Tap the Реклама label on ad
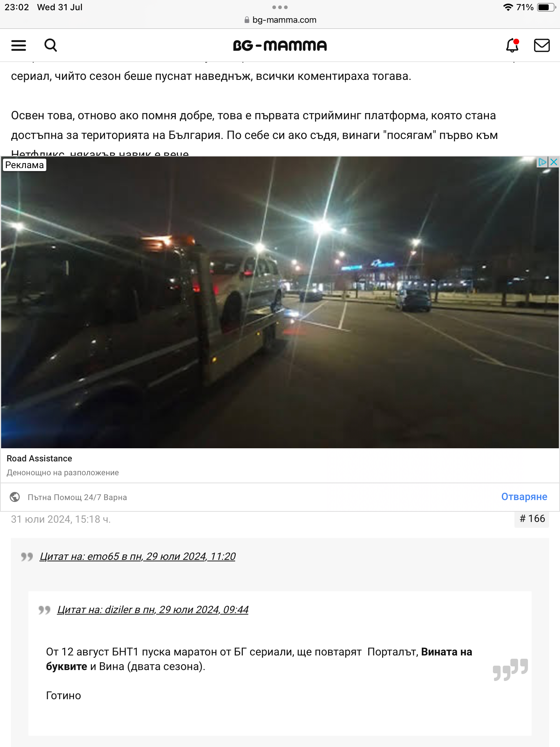This screenshot has width=560, height=747. [x=24, y=165]
